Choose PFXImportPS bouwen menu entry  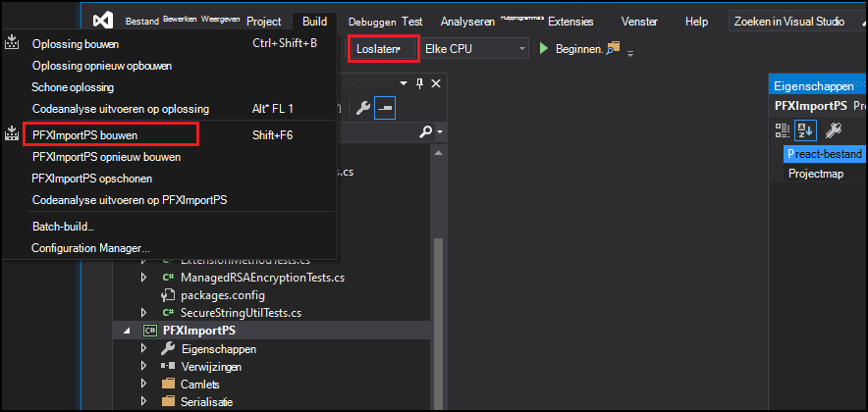point(169,135)
